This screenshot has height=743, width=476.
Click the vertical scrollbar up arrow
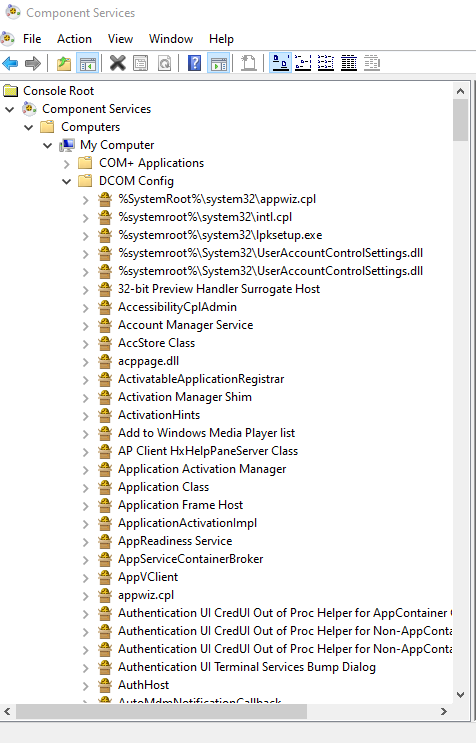click(x=460, y=91)
